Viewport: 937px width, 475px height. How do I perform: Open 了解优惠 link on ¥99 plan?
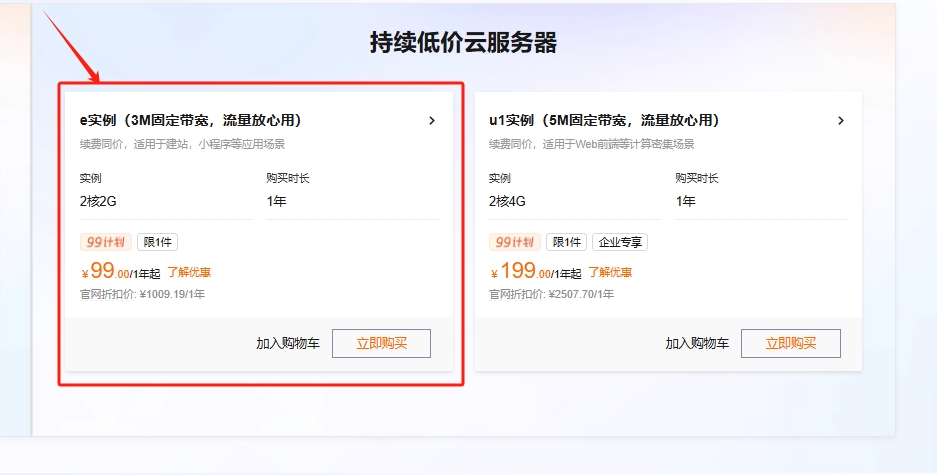[189, 272]
